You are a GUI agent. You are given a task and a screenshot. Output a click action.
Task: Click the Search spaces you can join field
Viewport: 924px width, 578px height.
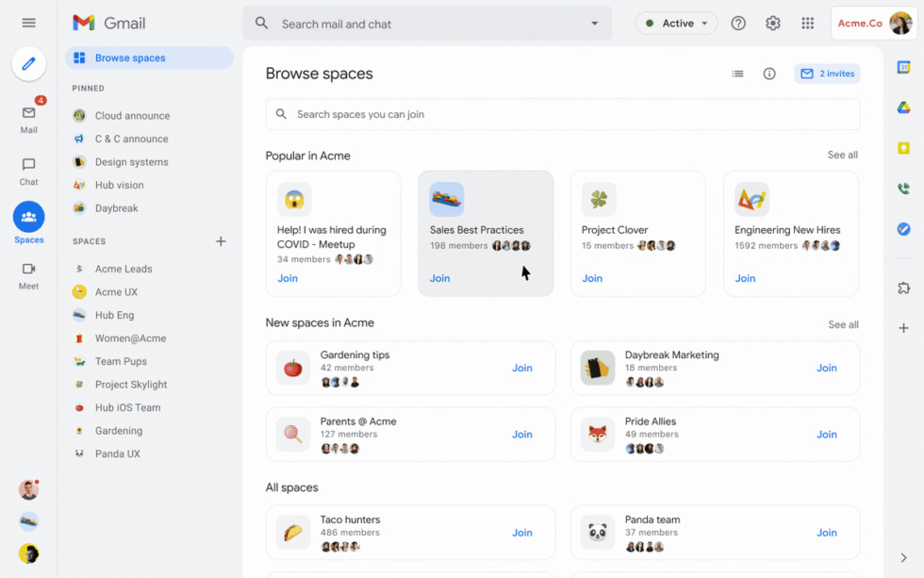point(563,113)
